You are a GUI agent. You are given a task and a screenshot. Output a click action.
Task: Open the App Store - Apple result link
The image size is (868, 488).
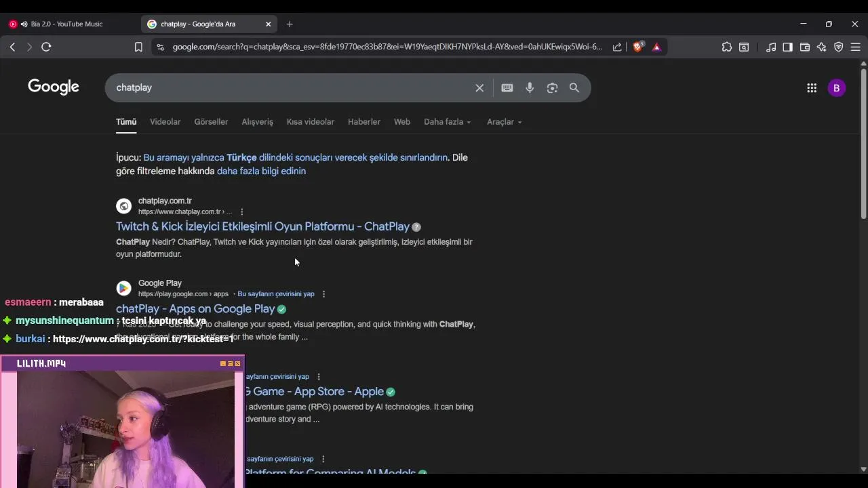(x=315, y=392)
